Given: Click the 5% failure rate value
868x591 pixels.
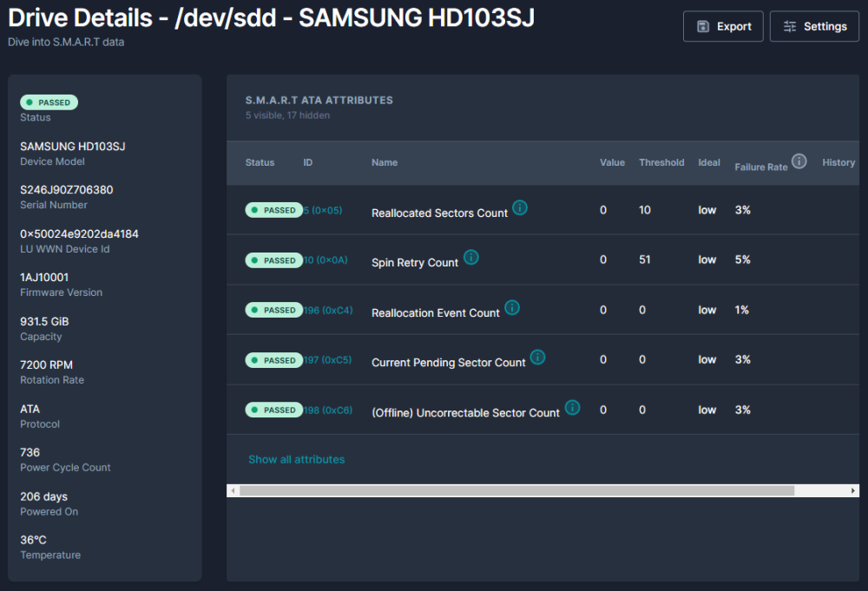Looking at the screenshot, I should click(x=742, y=259).
